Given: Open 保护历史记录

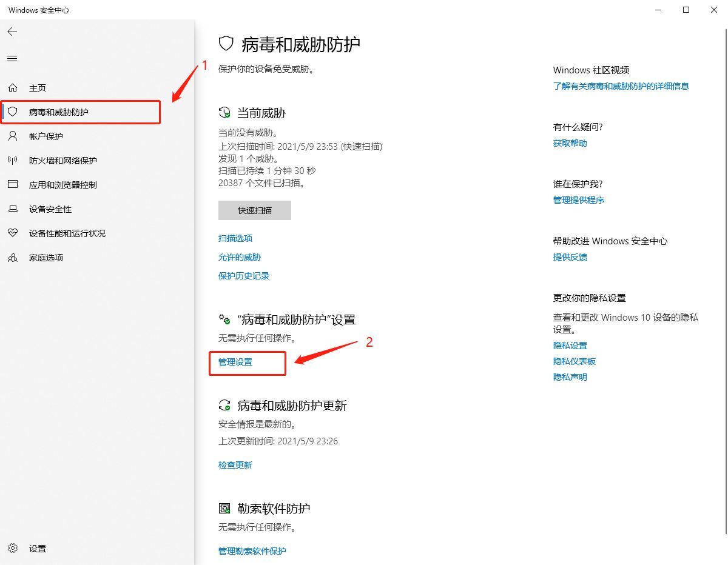Looking at the screenshot, I should pos(243,275).
